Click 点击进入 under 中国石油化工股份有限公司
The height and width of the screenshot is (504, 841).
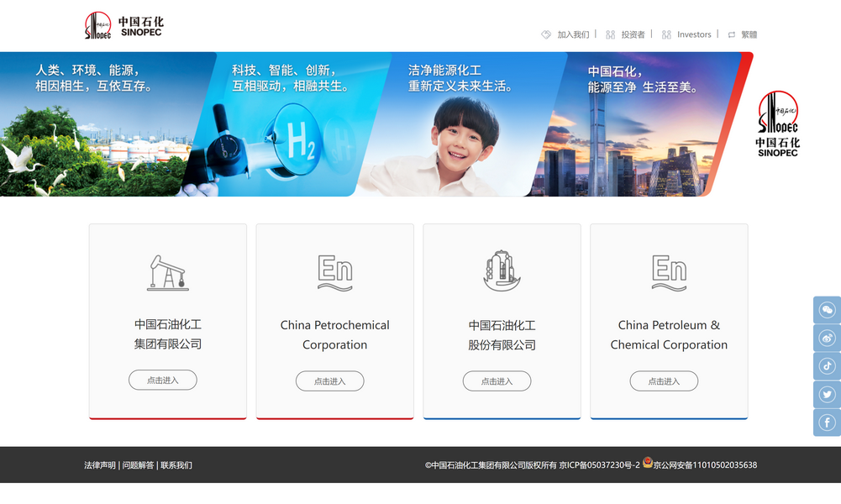pos(497,381)
